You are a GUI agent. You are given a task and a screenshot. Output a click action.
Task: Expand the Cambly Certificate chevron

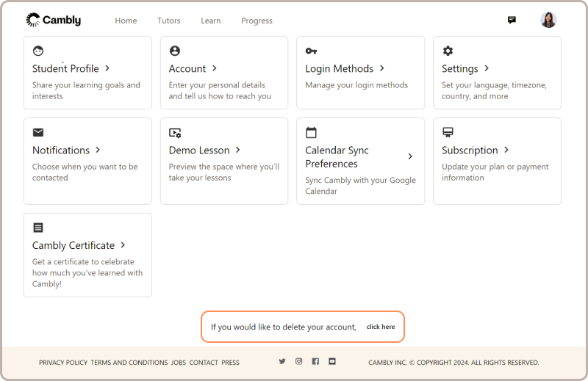(123, 245)
